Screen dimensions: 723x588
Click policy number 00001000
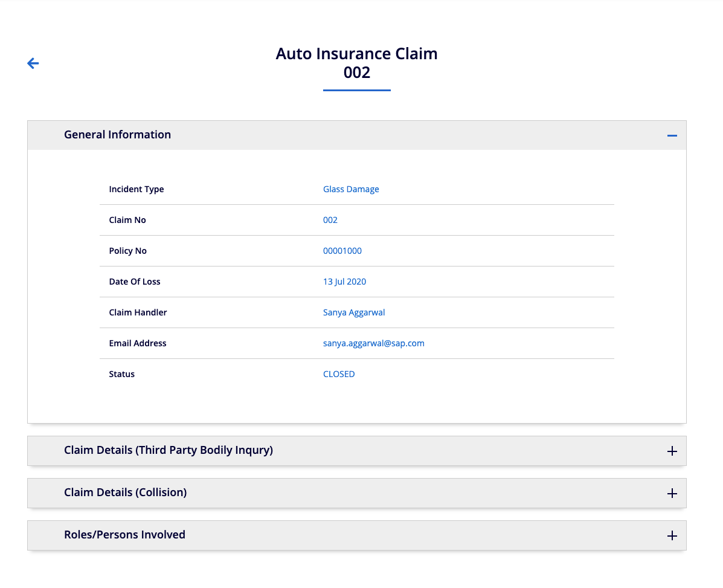[342, 251]
